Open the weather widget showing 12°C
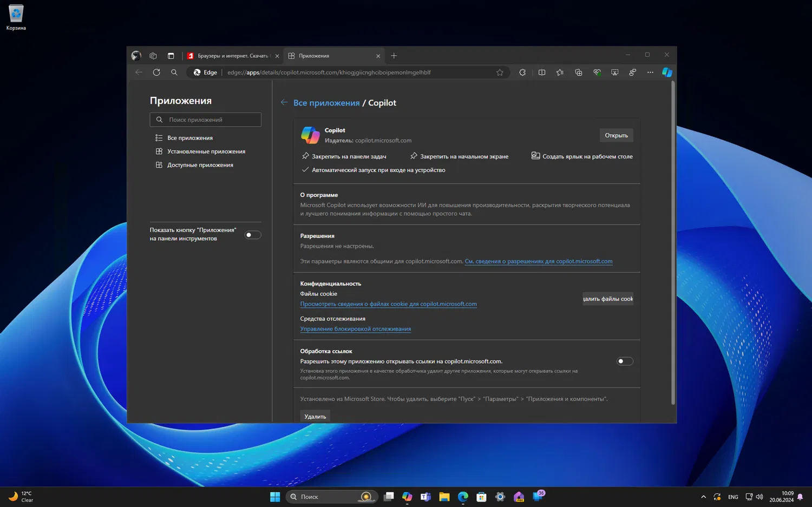 click(21, 497)
